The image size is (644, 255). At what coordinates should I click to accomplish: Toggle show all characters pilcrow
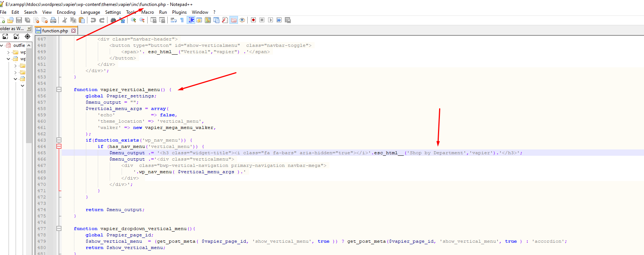(182, 20)
